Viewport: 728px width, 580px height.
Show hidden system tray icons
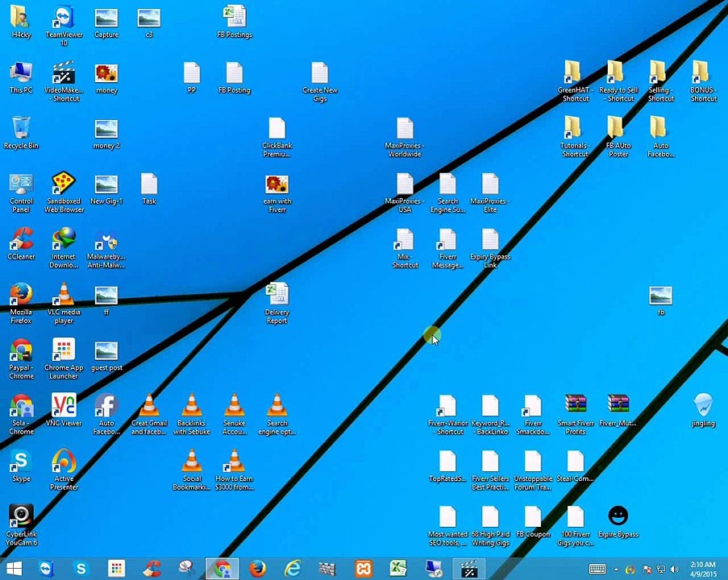616,570
